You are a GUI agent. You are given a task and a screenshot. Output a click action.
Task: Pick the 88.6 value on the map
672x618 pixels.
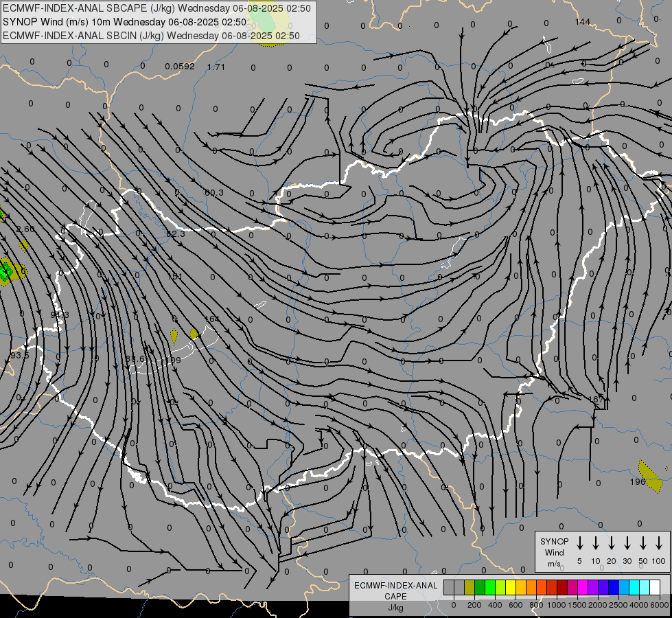tap(135, 358)
